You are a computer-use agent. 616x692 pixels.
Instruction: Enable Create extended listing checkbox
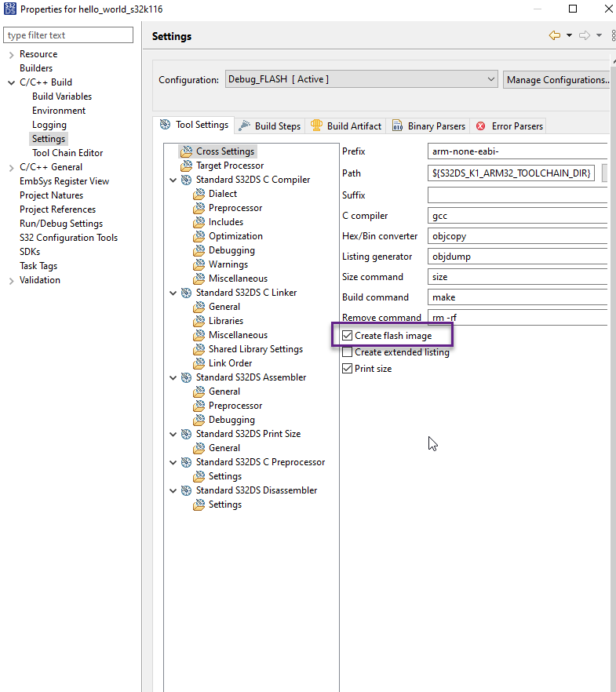tap(348, 352)
